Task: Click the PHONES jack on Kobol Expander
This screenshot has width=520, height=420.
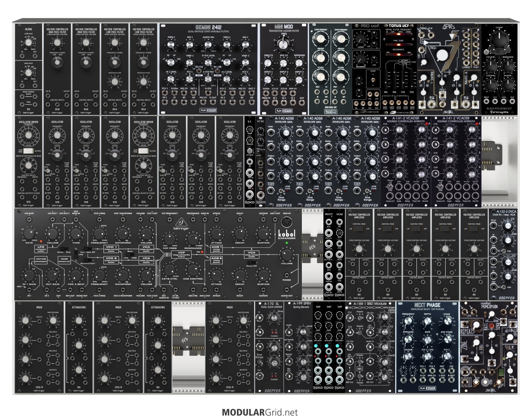Action: tap(287, 275)
